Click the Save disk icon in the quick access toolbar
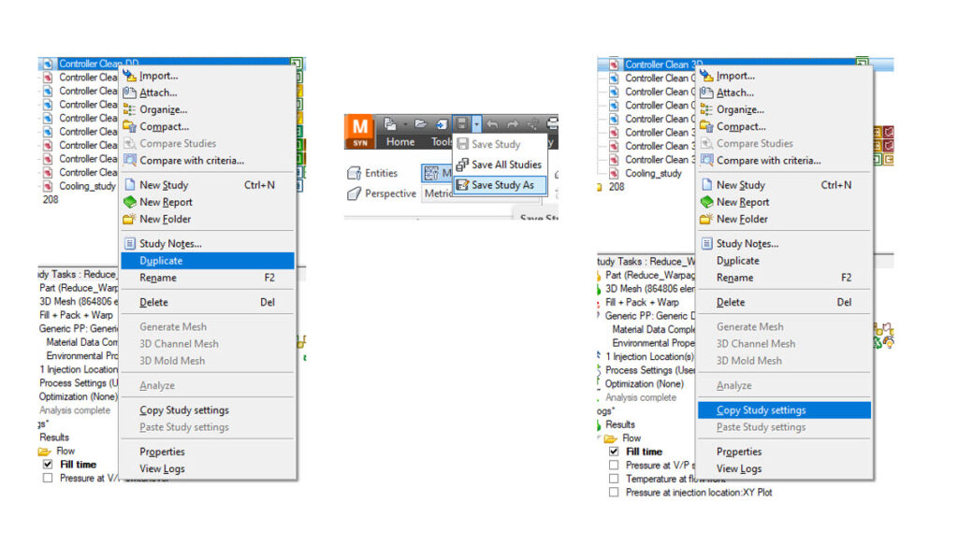 point(462,124)
